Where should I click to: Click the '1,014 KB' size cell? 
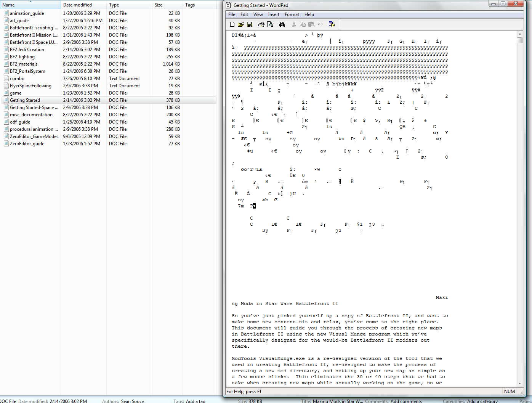tap(171, 64)
